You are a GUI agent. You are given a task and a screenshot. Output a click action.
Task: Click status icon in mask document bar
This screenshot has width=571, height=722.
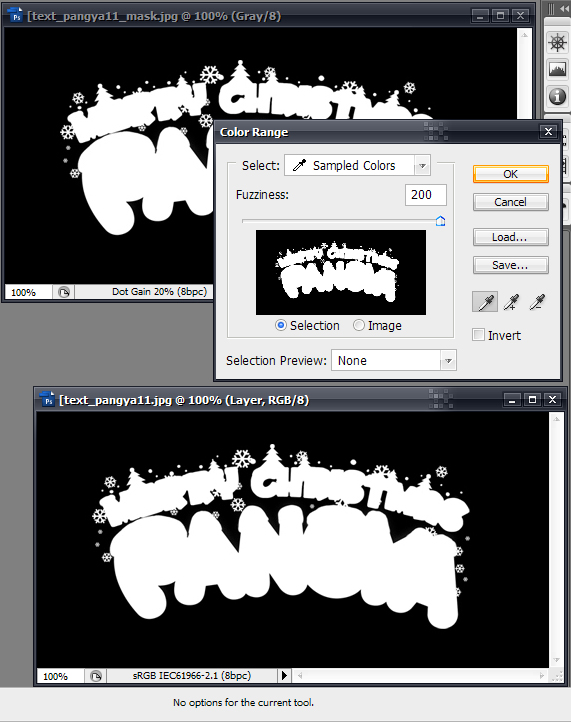click(x=64, y=292)
